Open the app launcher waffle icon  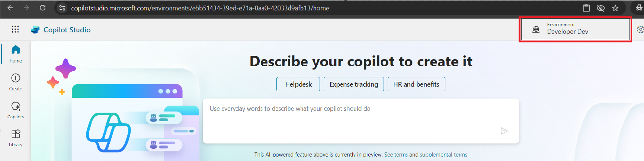click(x=15, y=29)
